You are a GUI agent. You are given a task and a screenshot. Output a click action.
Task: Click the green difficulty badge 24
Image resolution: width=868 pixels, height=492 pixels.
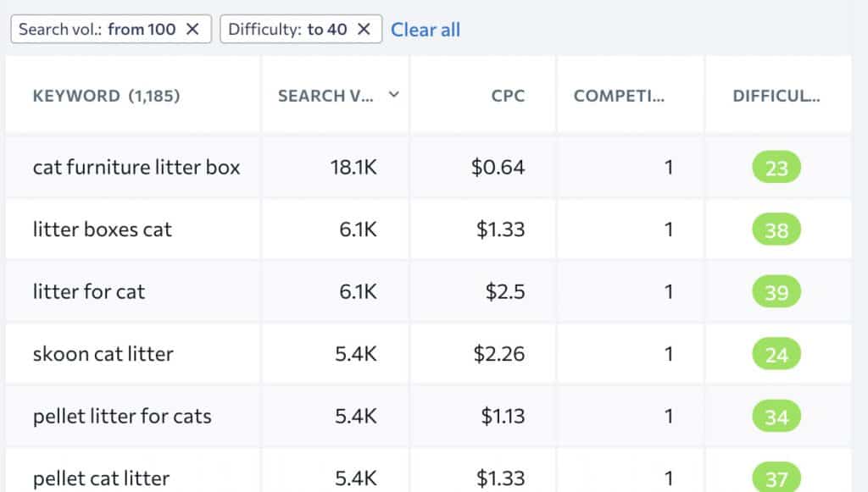[776, 354]
